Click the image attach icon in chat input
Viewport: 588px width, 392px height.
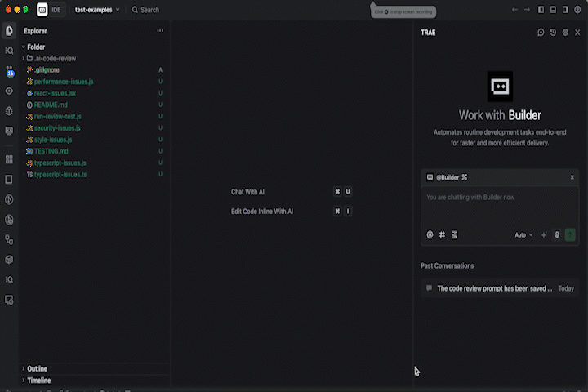point(454,235)
